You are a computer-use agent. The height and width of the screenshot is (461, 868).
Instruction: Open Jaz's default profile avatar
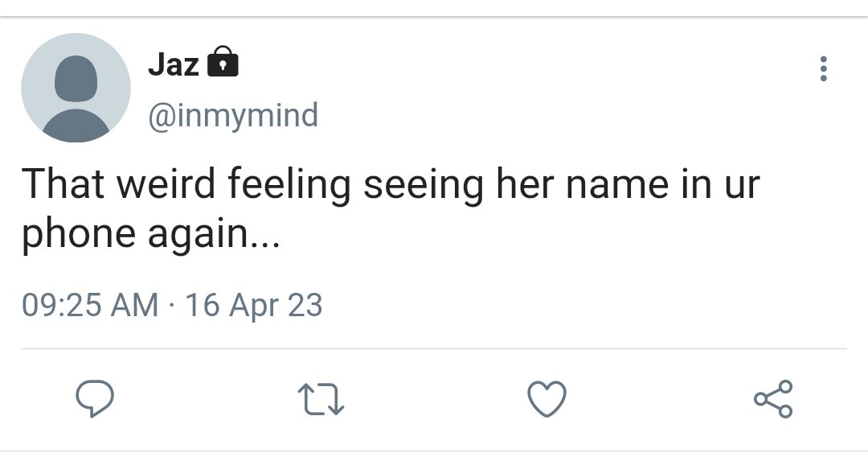[x=76, y=88]
